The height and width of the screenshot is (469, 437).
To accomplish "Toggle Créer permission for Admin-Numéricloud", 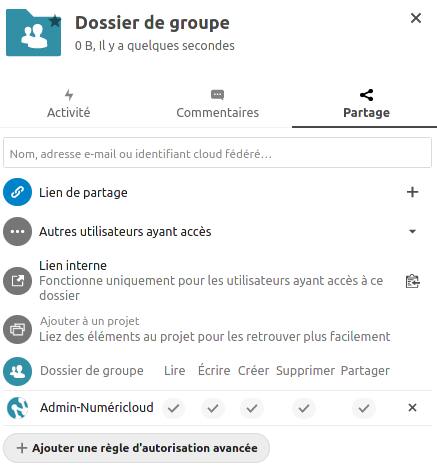I will pos(252,408).
